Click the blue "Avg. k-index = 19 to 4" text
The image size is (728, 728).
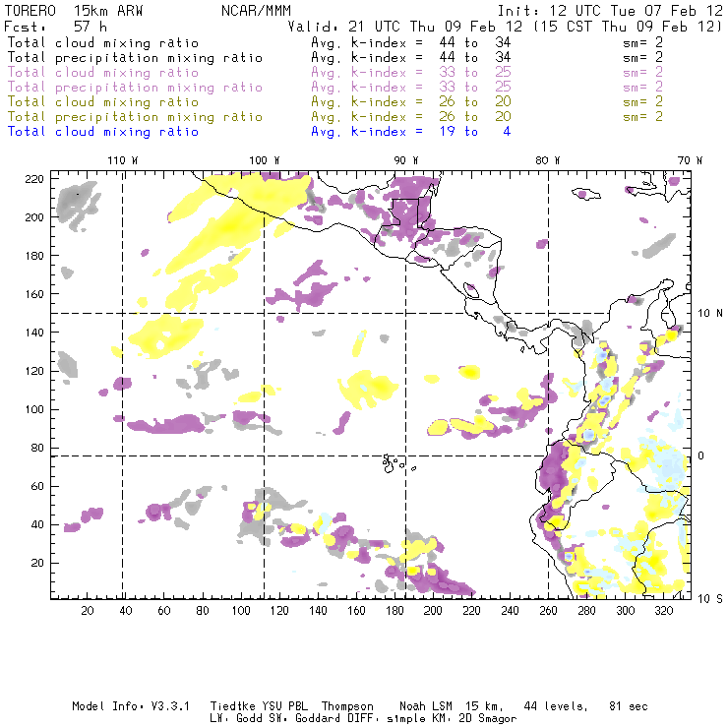coord(411,132)
